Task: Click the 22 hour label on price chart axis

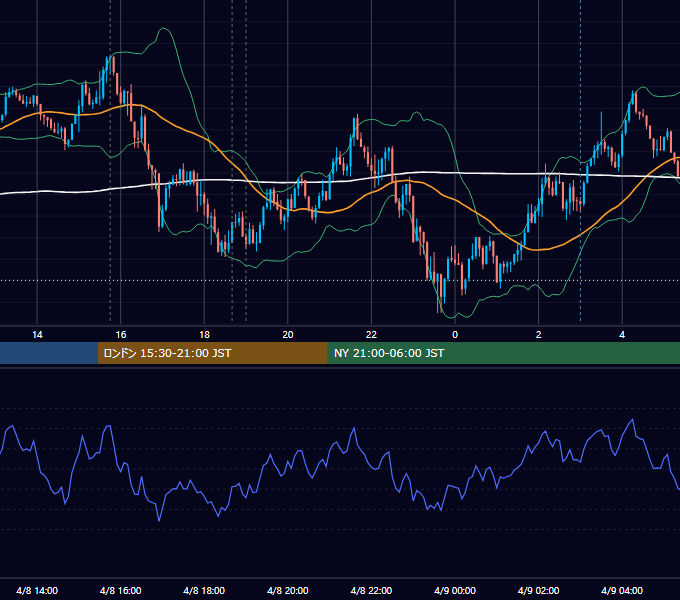Action: point(371,335)
